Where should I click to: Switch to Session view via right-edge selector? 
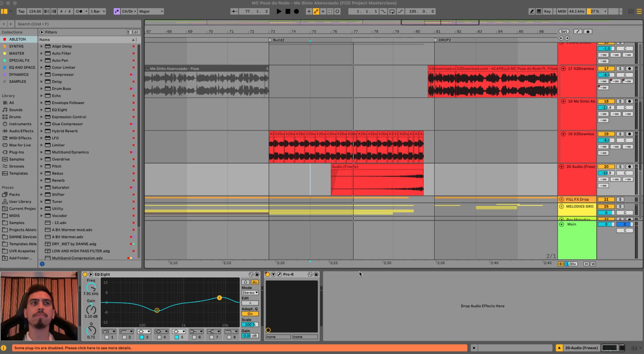[x=631, y=11]
